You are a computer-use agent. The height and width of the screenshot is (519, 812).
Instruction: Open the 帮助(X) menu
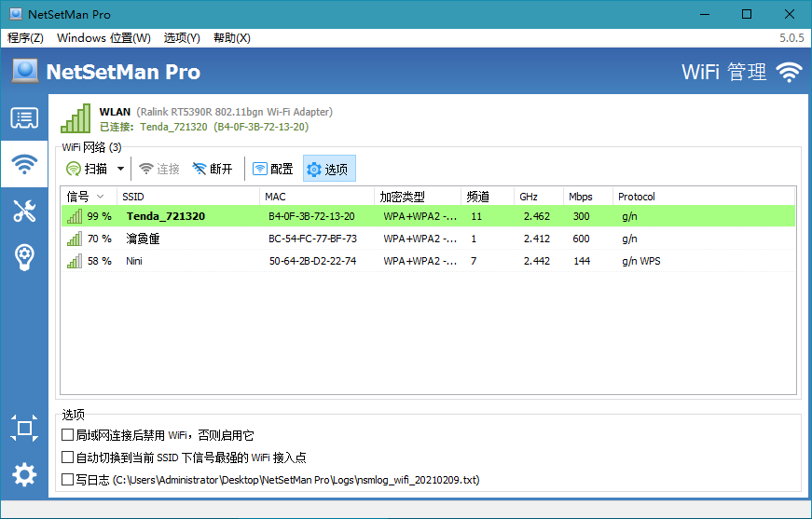231,38
